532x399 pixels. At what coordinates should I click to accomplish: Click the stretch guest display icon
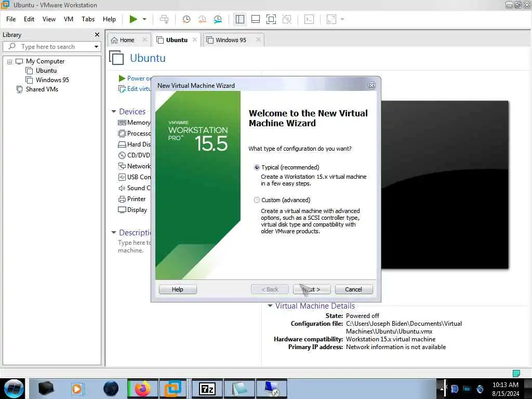point(331,19)
